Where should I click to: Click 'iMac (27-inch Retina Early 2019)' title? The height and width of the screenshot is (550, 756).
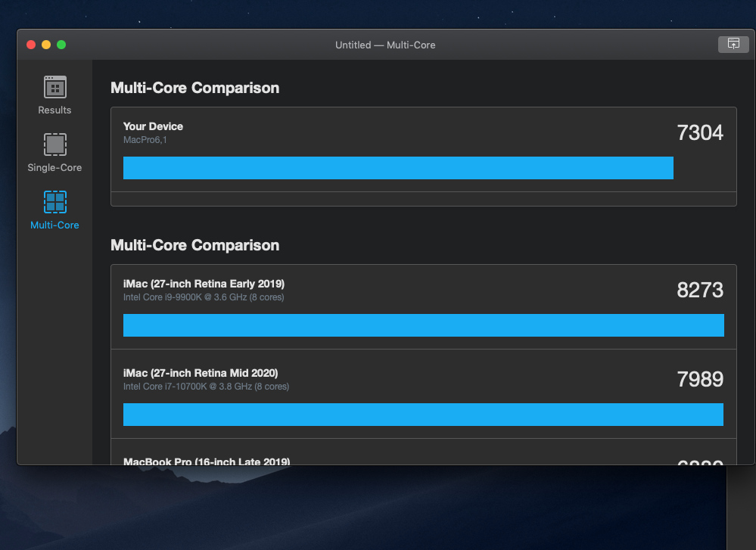click(204, 284)
